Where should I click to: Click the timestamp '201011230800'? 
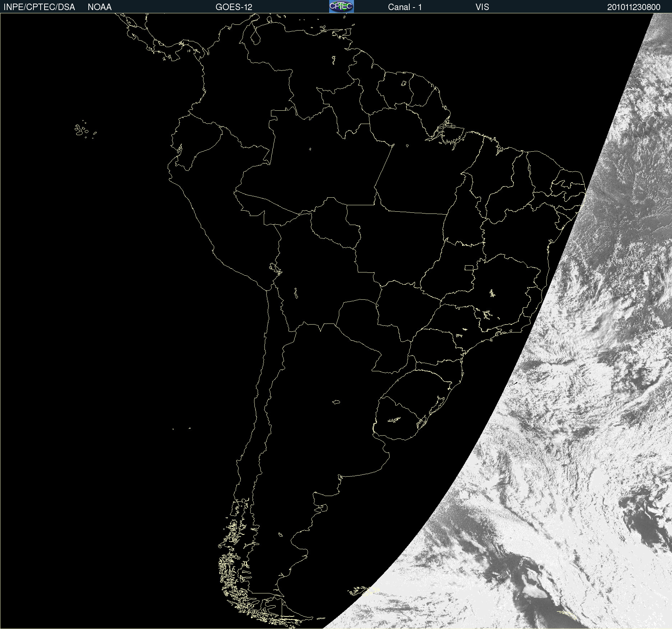click(x=634, y=7)
